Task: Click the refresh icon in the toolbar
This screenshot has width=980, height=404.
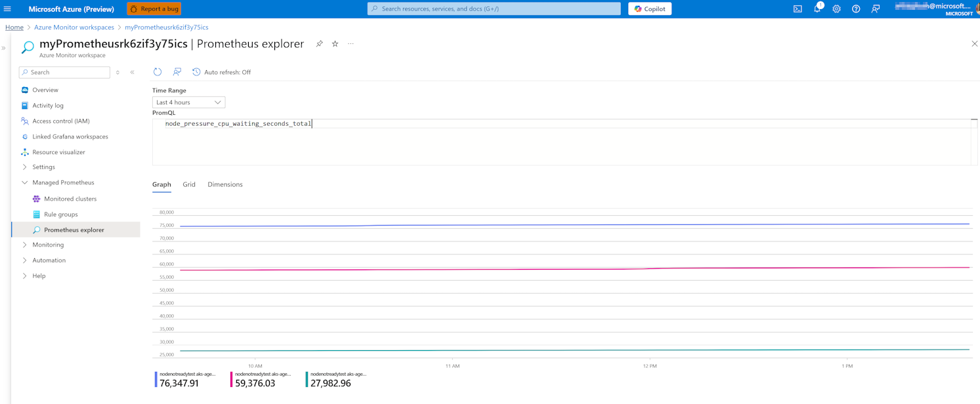Action: click(158, 72)
